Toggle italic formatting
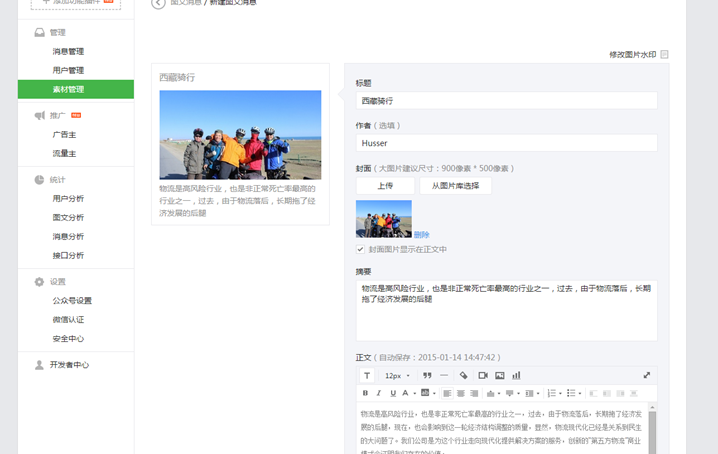The image size is (718, 454). pyautogui.click(x=379, y=393)
